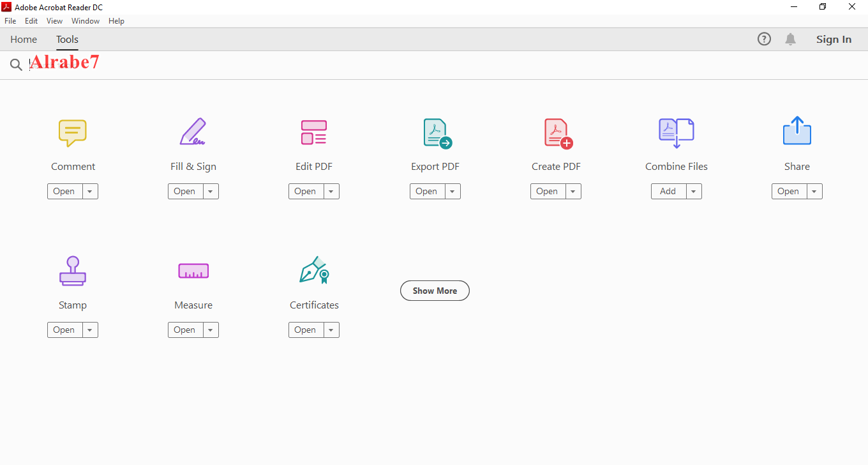The image size is (868, 465).
Task: Open the Edit menu
Action: 31,21
